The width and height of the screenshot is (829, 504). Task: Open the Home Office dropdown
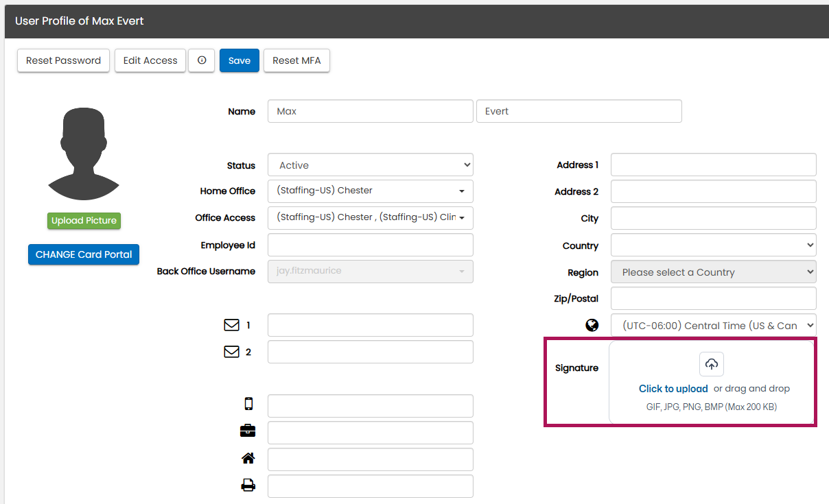[371, 191]
